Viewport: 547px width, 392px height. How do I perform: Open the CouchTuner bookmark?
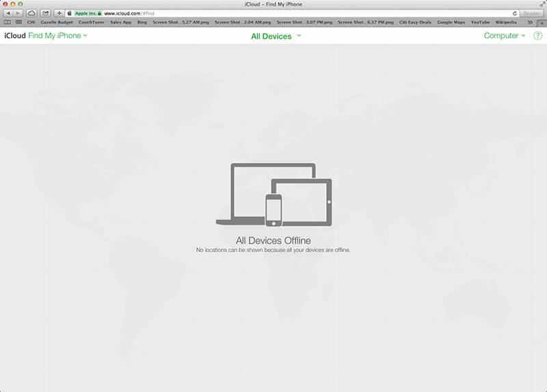tap(92, 23)
